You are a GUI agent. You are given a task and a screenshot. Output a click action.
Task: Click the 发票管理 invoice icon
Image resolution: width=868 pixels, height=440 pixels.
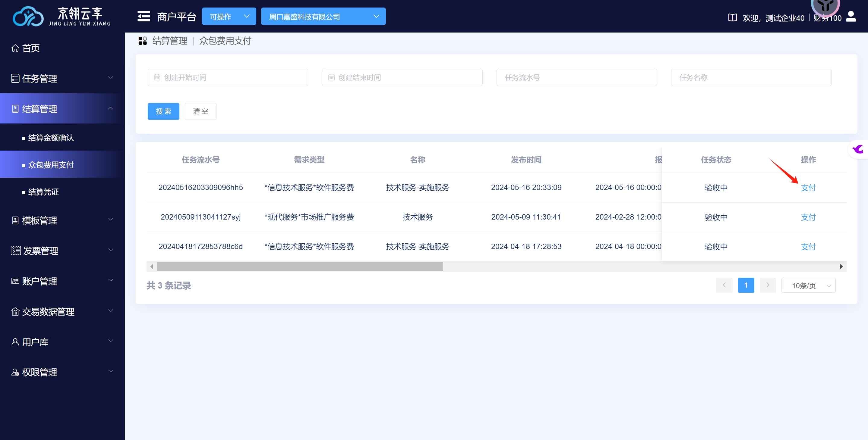15,251
